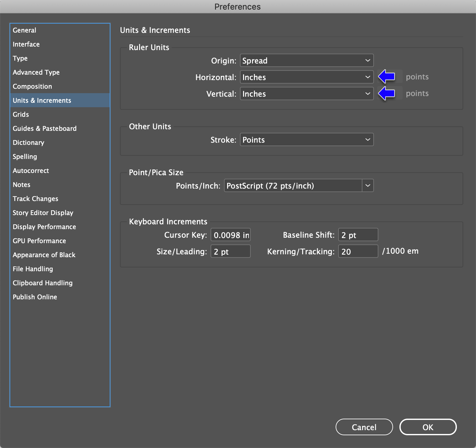Expand the Points/Inch dropdown arrow
This screenshot has height=448, width=476.
pos(368,186)
